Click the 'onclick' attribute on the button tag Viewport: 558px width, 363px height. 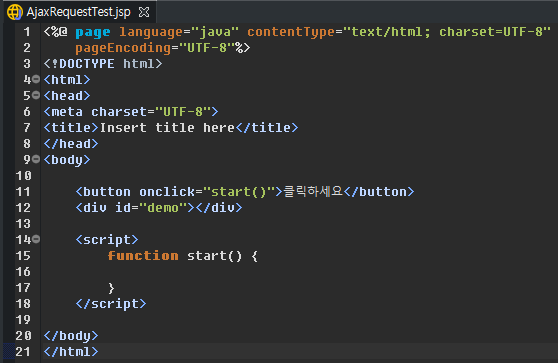[167, 192]
